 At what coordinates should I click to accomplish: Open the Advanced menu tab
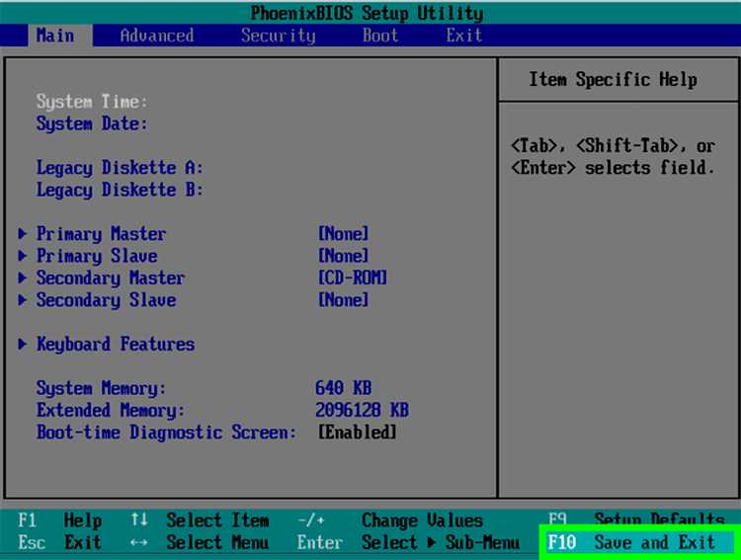(x=157, y=36)
